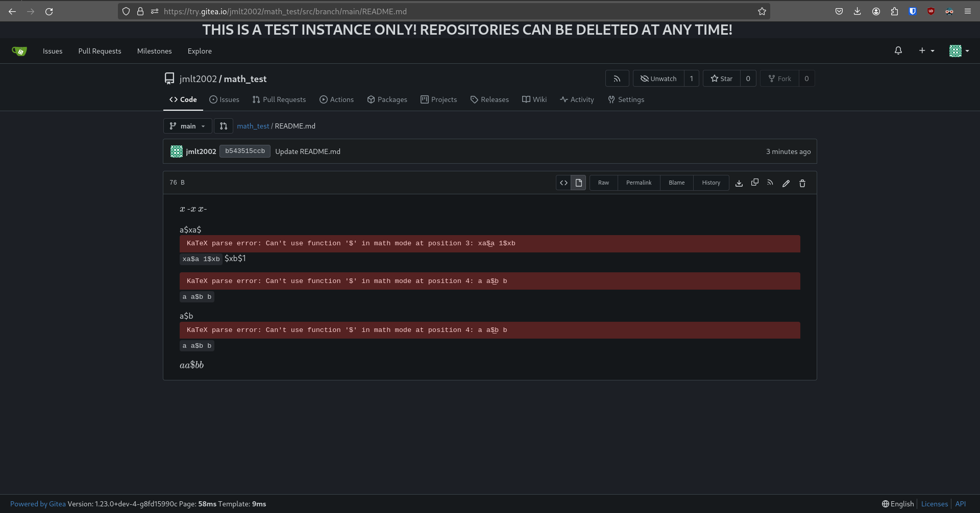Open the plus create-new dropdown
This screenshot has width=980, height=513.
click(926, 50)
